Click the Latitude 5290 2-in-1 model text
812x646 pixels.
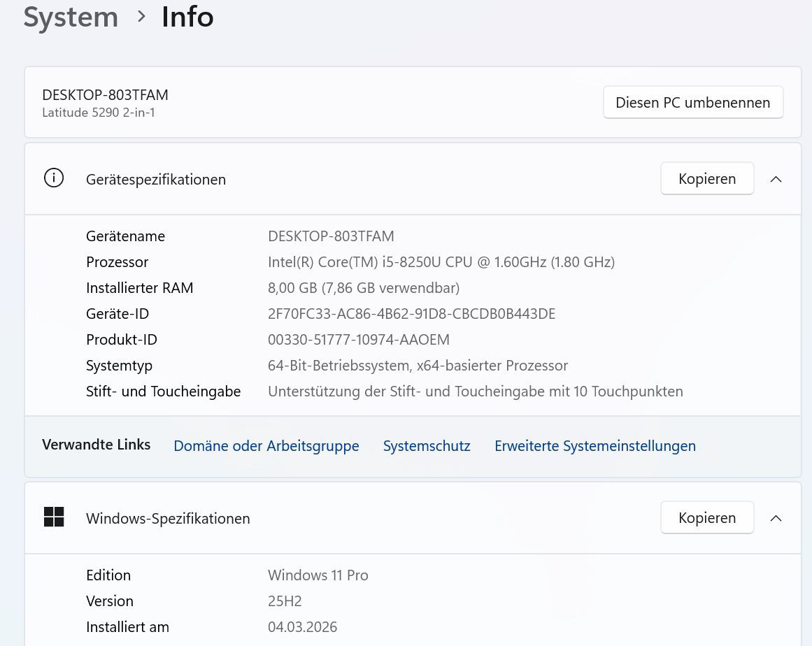pyautogui.click(x=99, y=113)
